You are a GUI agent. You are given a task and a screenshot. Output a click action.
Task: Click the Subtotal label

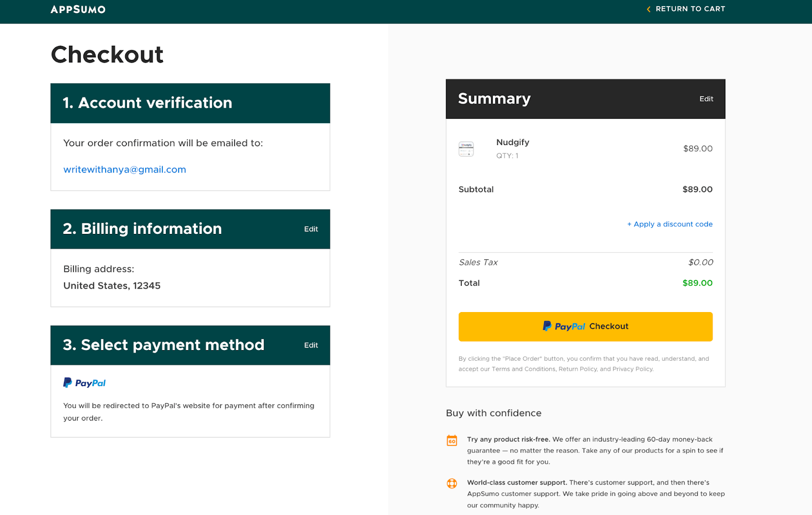(476, 189)
